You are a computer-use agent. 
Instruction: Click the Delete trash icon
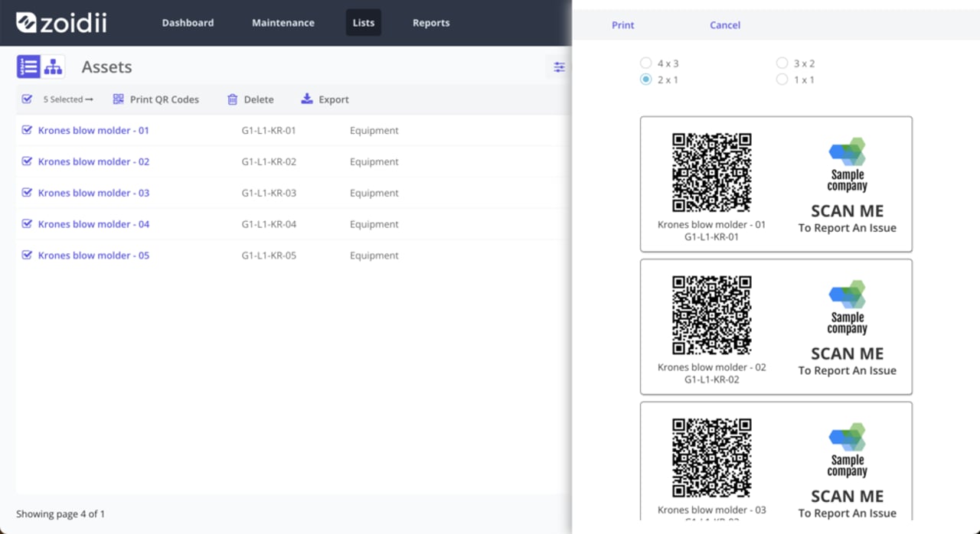[232, 99]
